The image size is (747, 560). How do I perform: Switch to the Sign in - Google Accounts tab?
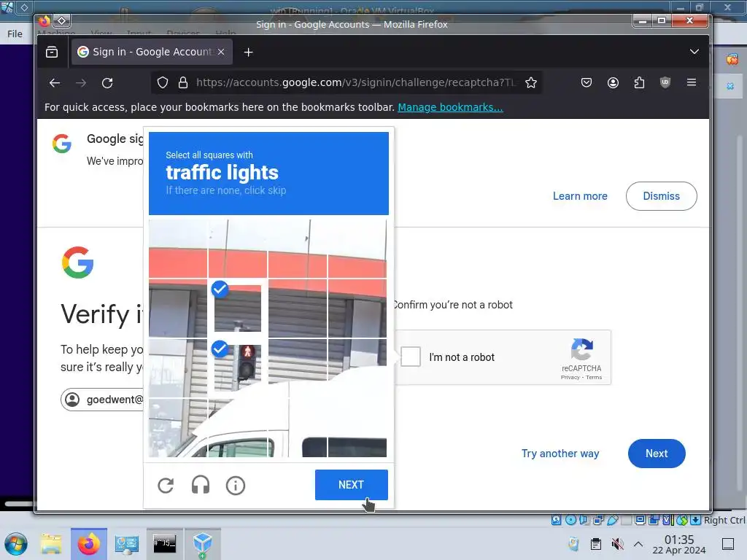152,52
